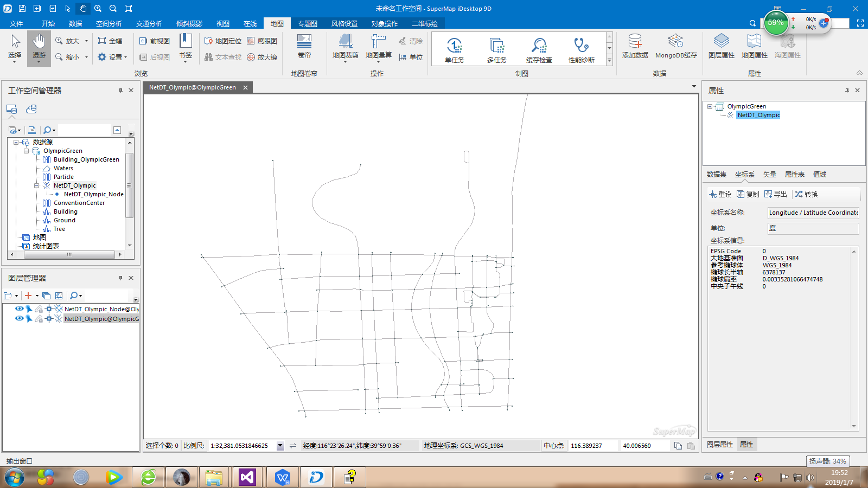Click the 添加数据 add data icon

click(635, 47)
